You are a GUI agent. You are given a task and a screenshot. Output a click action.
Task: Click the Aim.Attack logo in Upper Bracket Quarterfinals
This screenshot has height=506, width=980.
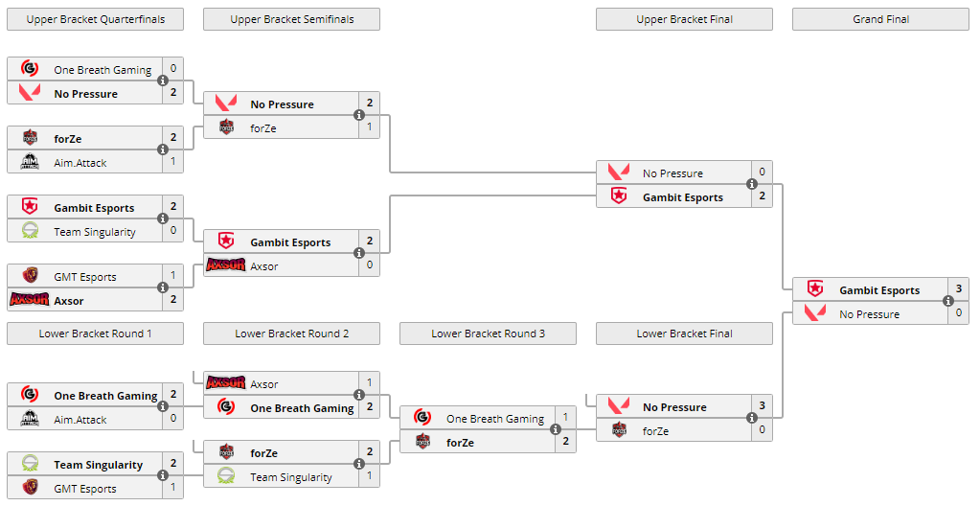[x=30, y=162]
